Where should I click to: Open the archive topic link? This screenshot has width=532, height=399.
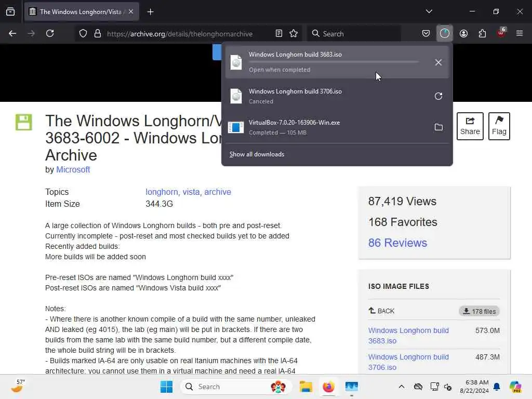(x=218, y=192)
